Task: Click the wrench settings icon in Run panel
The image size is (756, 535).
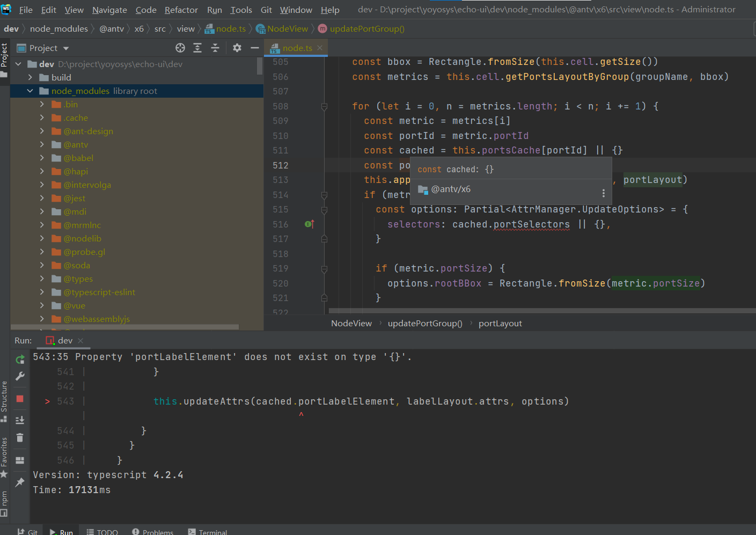Action: pos(19,376)
